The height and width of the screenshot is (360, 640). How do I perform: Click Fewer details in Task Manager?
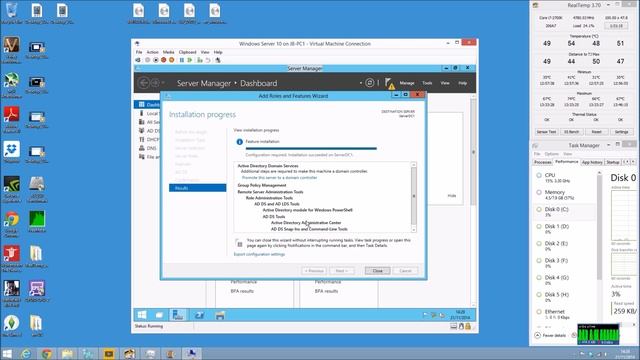[550, 336]
